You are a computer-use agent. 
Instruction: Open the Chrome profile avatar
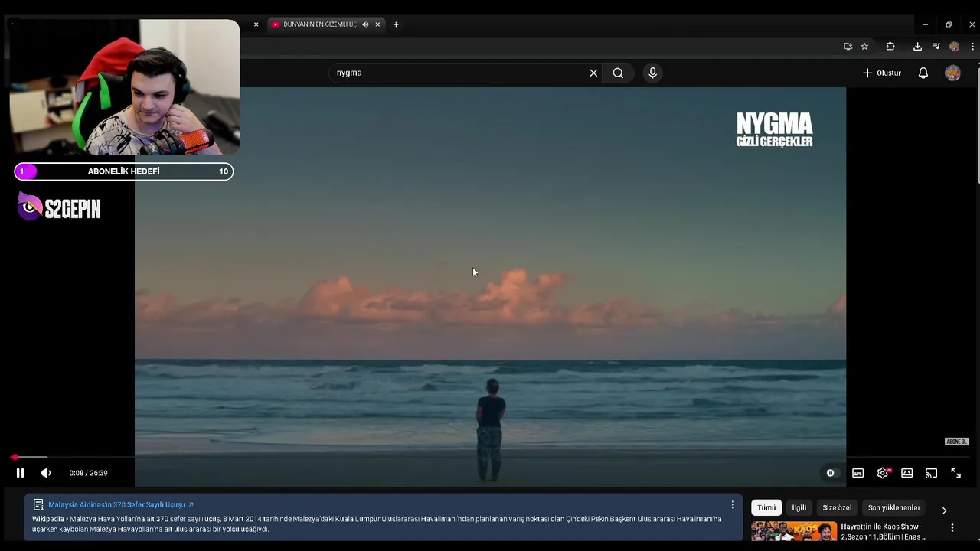tap(954, 46)
